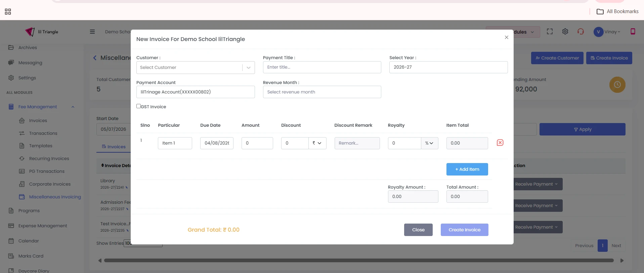The width and height of the screenshot is (644, 273).
Task: Select page 1 in pagination
Action: 602,246
